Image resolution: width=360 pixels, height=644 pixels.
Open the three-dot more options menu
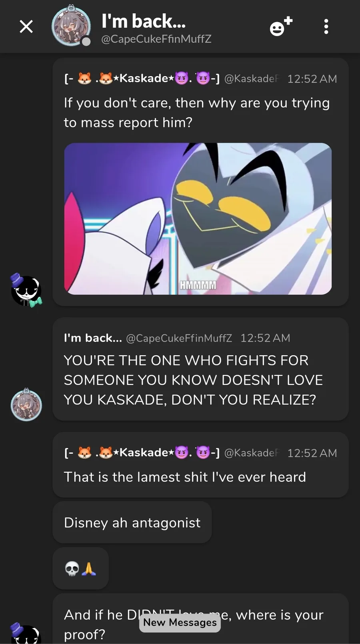pyautogui.click(x=326, y=27)
